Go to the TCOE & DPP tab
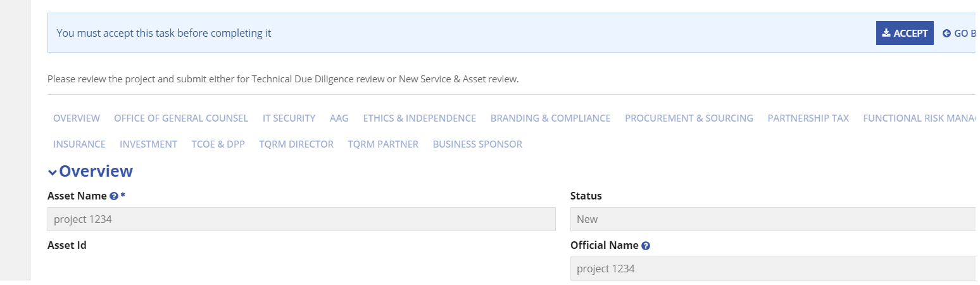Viewport: 980px width, 285px height. tap(218, 144)
